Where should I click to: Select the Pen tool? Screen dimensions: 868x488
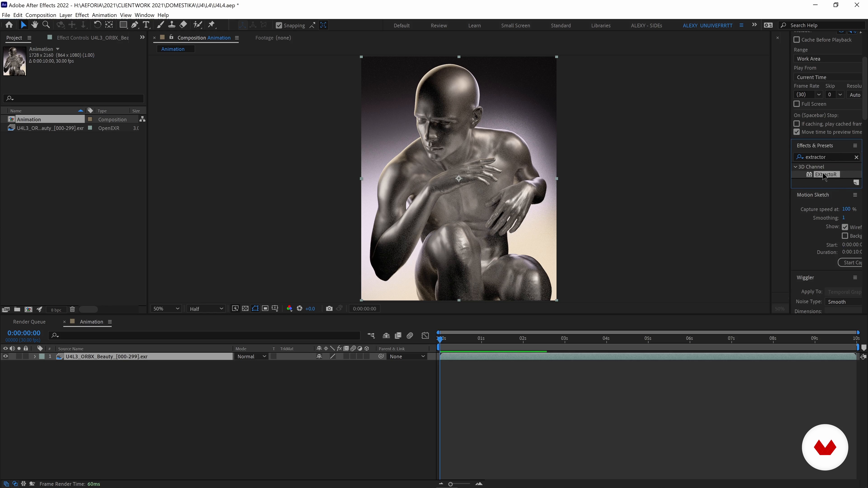(x=135, y=25)
